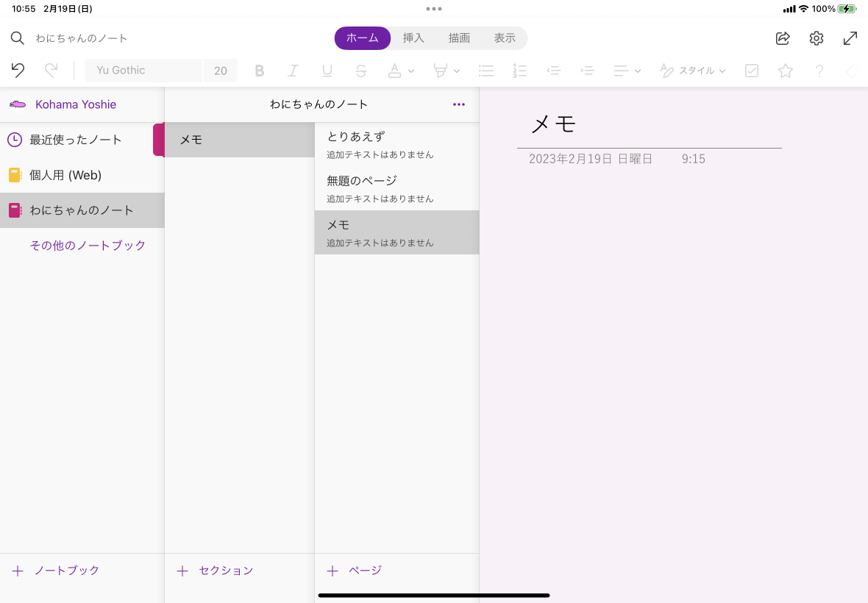The height and width of the screenshot is (603, 868).
Task: Toggle bold formatting
Action: tap(259, 71)
